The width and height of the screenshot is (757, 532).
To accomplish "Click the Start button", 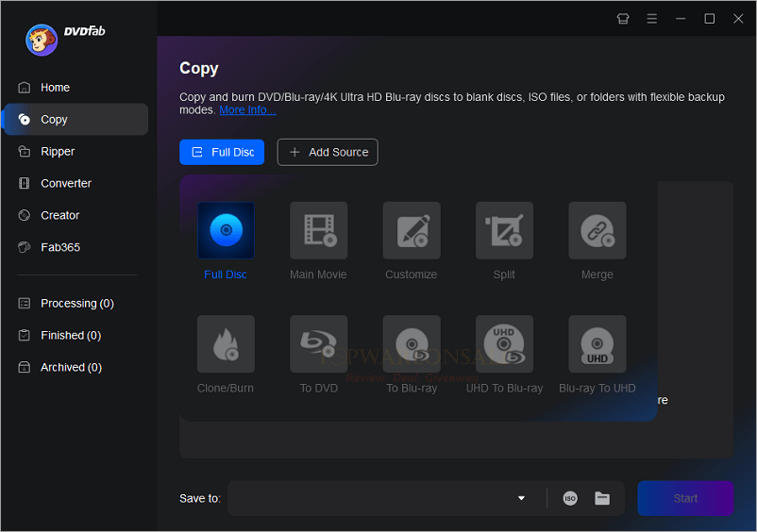I will pos(685,498).
